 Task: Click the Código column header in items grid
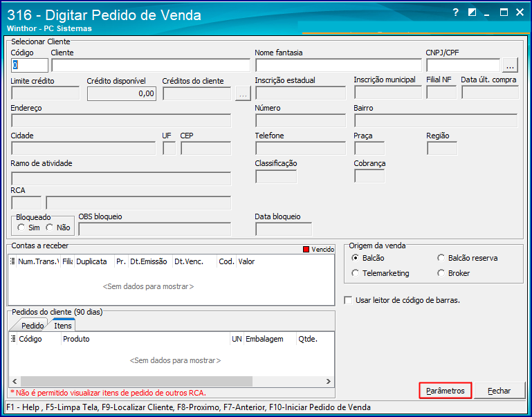(x=39, y=339)
